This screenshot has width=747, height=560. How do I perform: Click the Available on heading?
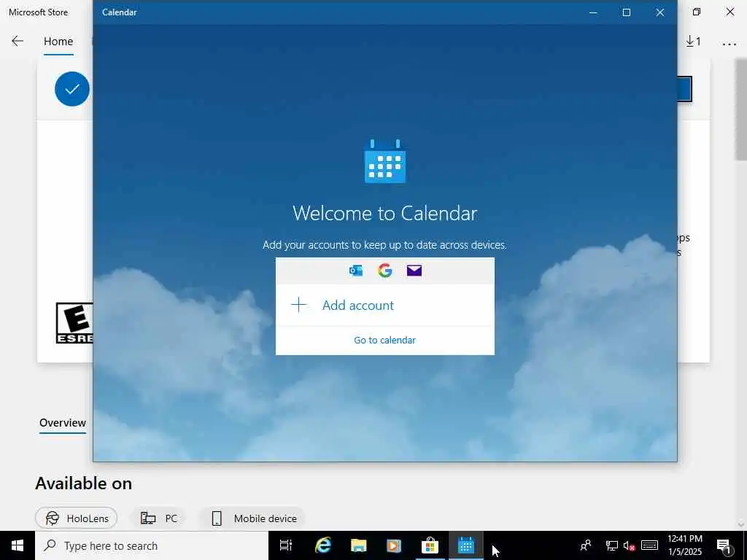tap(83, 483)
